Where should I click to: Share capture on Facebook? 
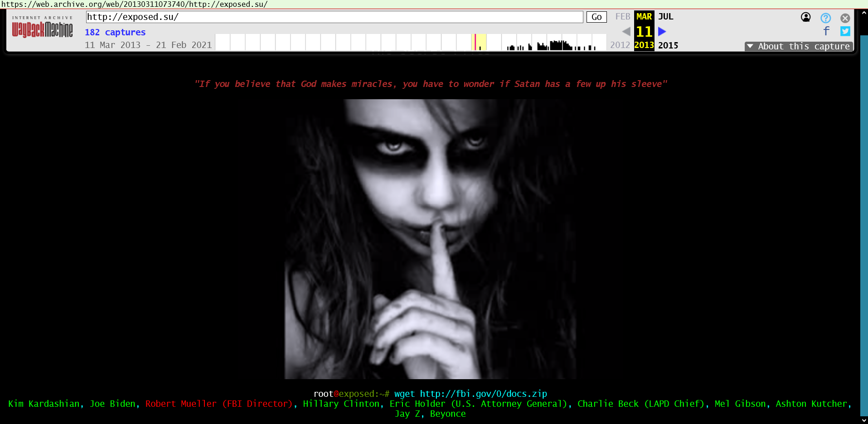click(826, 31)
